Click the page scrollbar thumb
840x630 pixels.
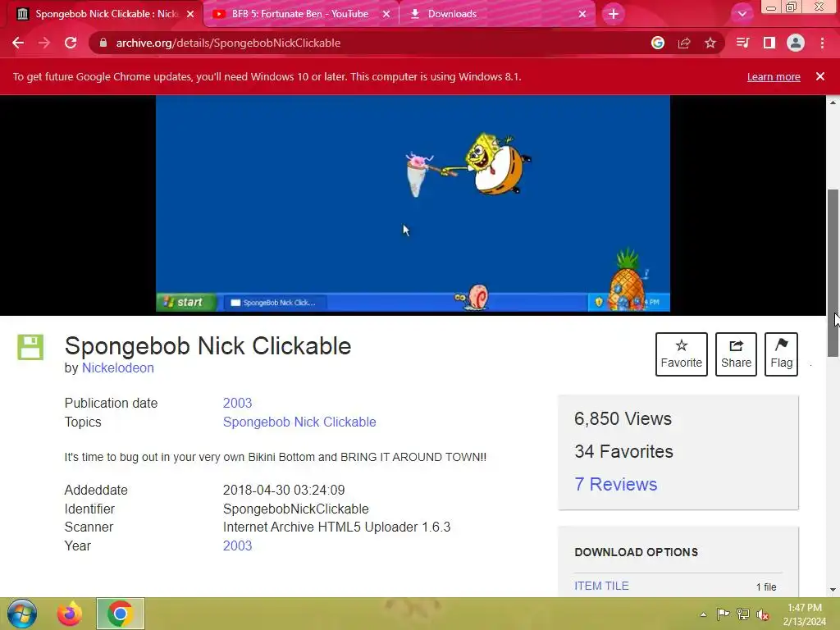click(833, 273)
